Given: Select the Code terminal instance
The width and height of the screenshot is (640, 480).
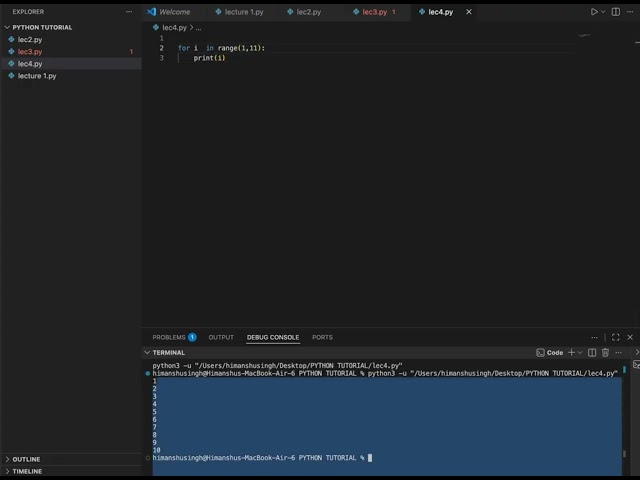Looking at the screenshot, I should pyautogui.click(x=549, y=353).
